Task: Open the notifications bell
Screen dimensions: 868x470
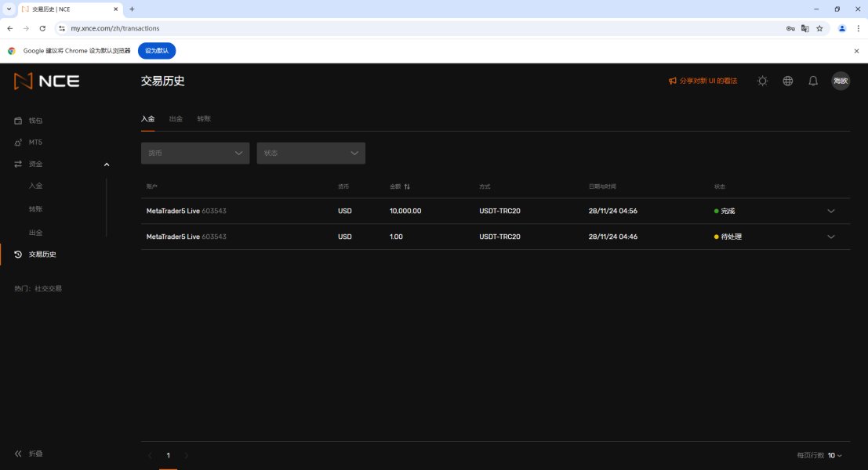Action: click(x=813, y=81)
